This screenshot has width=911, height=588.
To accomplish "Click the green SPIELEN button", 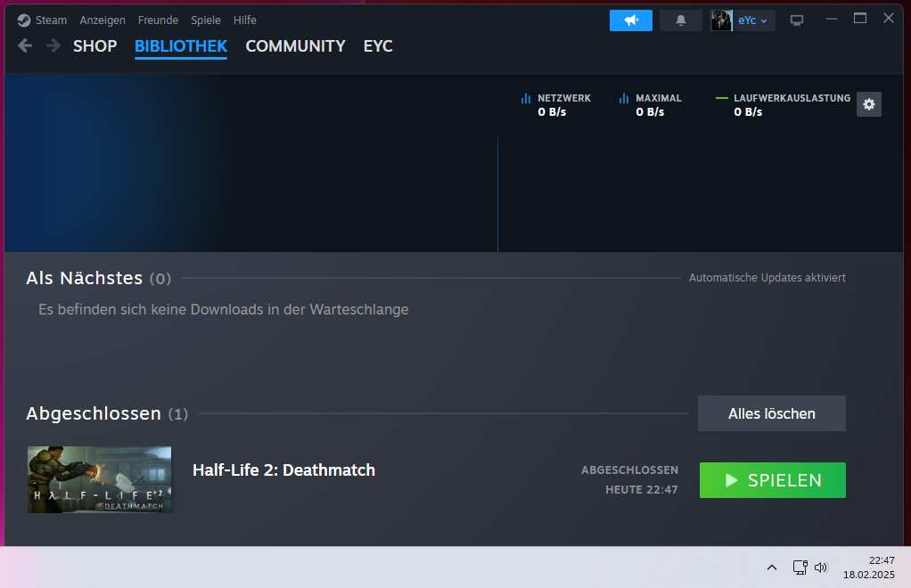I will tap(772, 480).
